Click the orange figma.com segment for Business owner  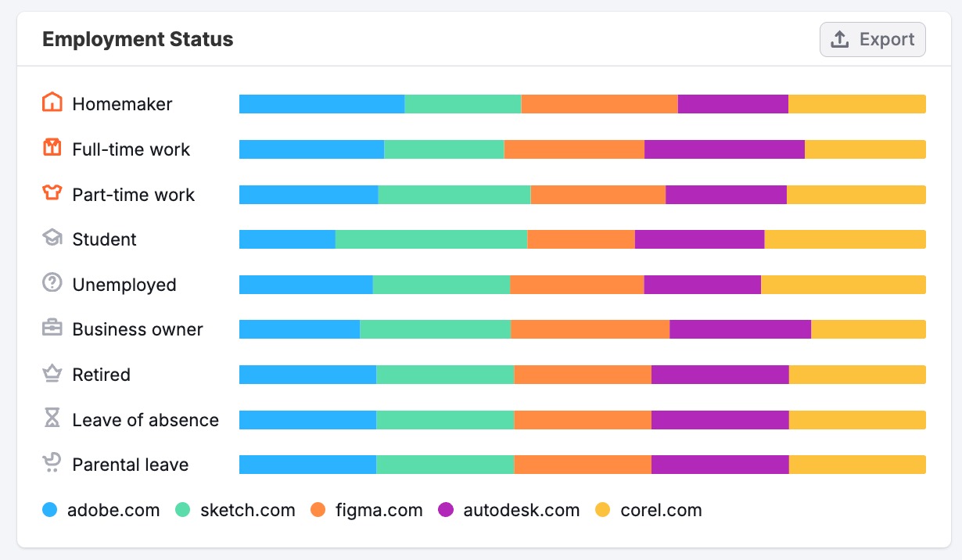(590, 329)
